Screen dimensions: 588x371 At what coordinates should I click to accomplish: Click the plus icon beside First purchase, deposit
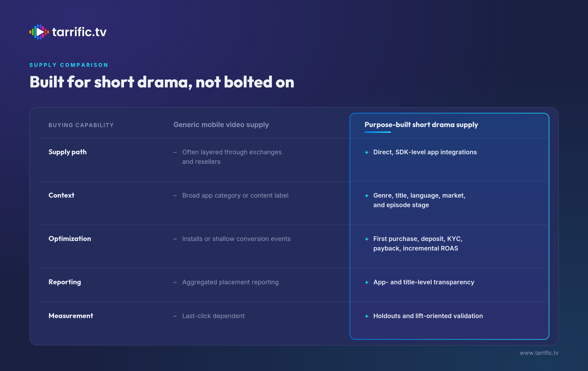pyautogui.click(x=367, y=239)
